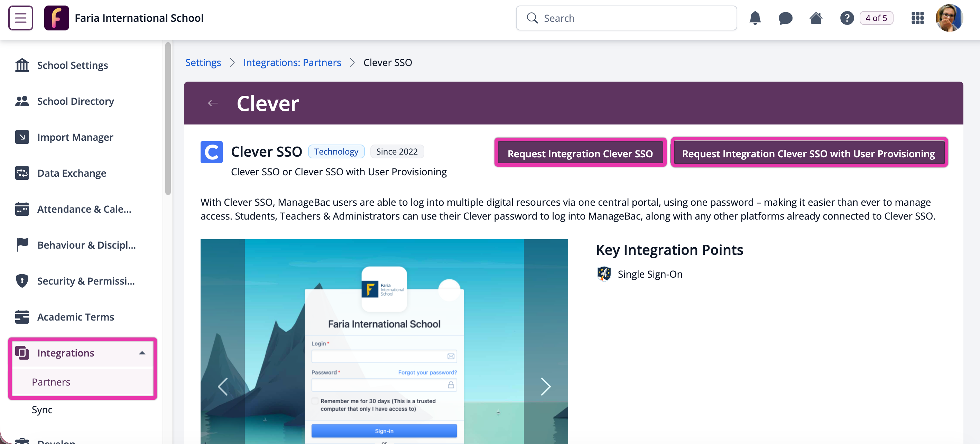The height and width of the screenshot is (444, 980).
Task: Click the Clever SSO logo
Action: pos(212,152)
